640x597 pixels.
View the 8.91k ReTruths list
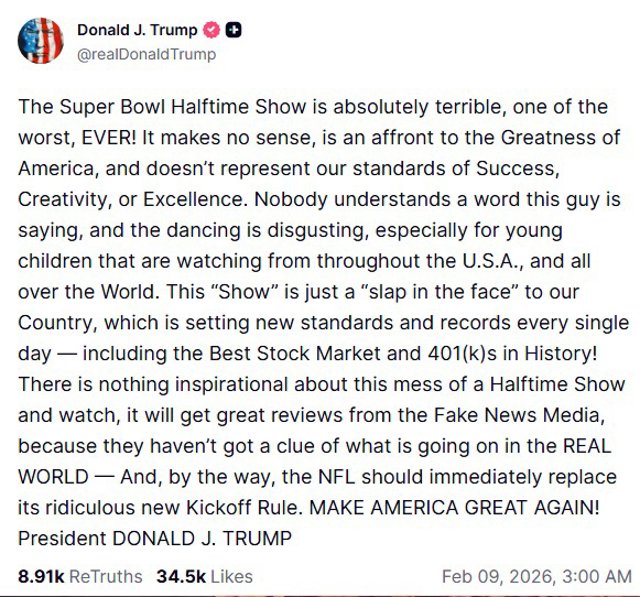coord(80,576)
